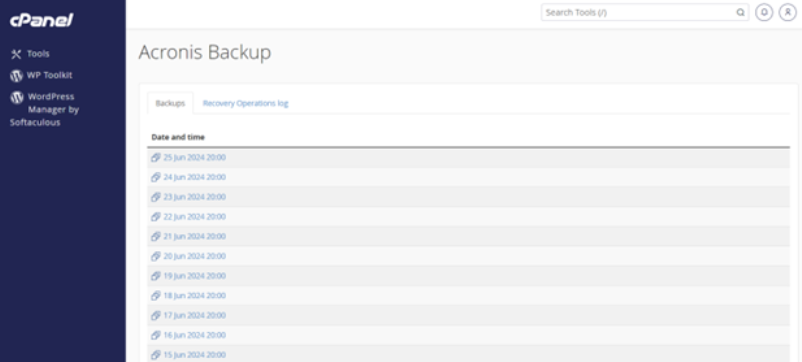Viewport: 802px width, 362px height.
Task: Click backup icon for 17 Jun 2024
Action: coord(156,315)
